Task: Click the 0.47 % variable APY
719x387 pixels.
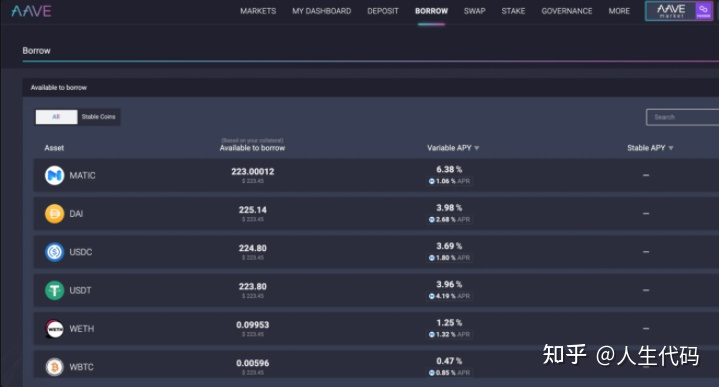Action: point(449,361)
